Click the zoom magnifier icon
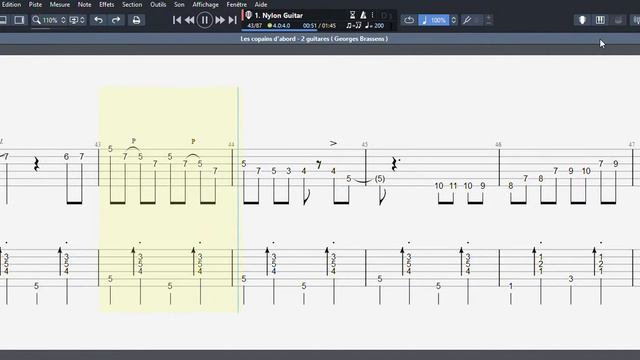Viewport: 640px width, 360px height. (x=36, y=20)
